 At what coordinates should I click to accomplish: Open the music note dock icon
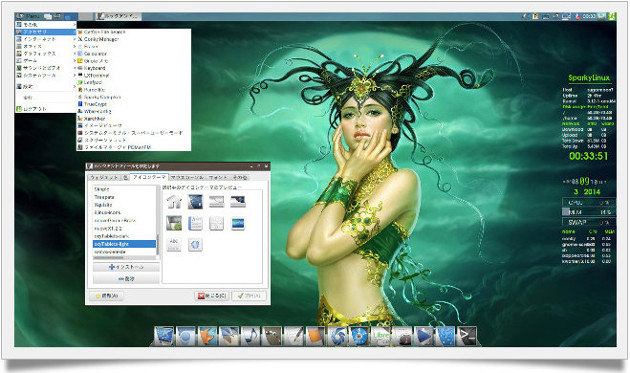click(251, 336)
